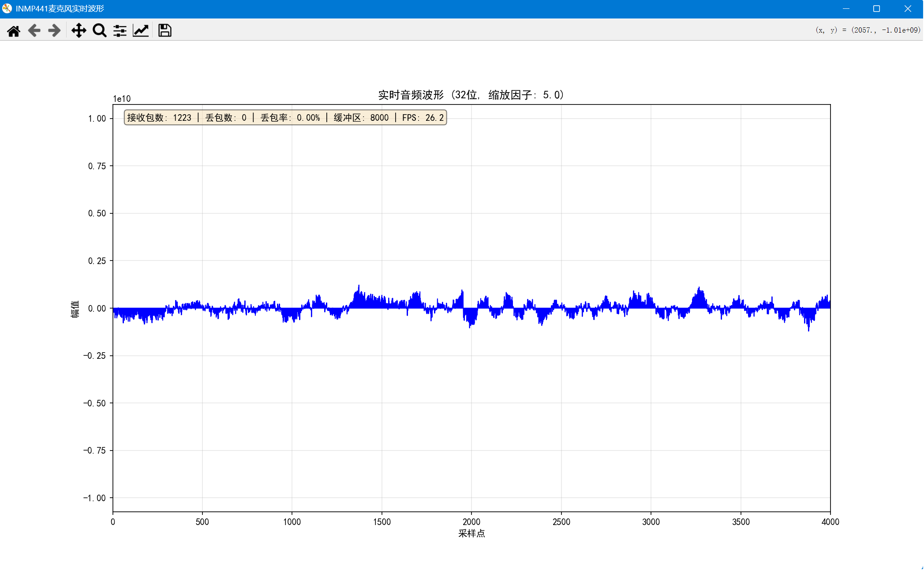Toggle the Zoom to rectangle magnifier
This screenshot has width=924, height=570.
[99, 30]
